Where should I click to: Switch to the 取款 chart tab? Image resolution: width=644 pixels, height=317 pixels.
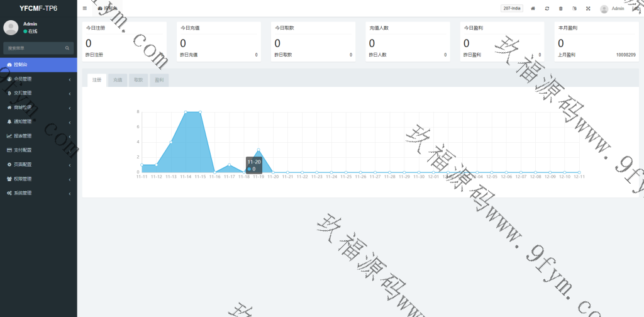pyautogui.click(x=138, y=81)
